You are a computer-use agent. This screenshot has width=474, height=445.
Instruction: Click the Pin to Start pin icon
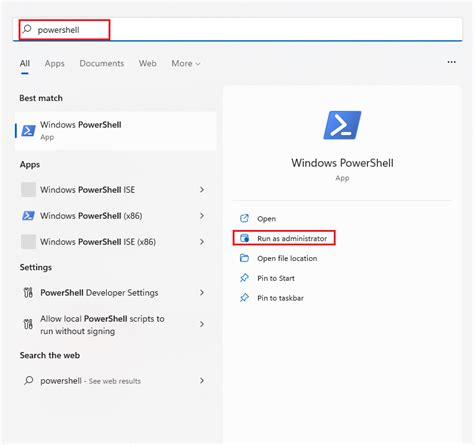[244, 278]
